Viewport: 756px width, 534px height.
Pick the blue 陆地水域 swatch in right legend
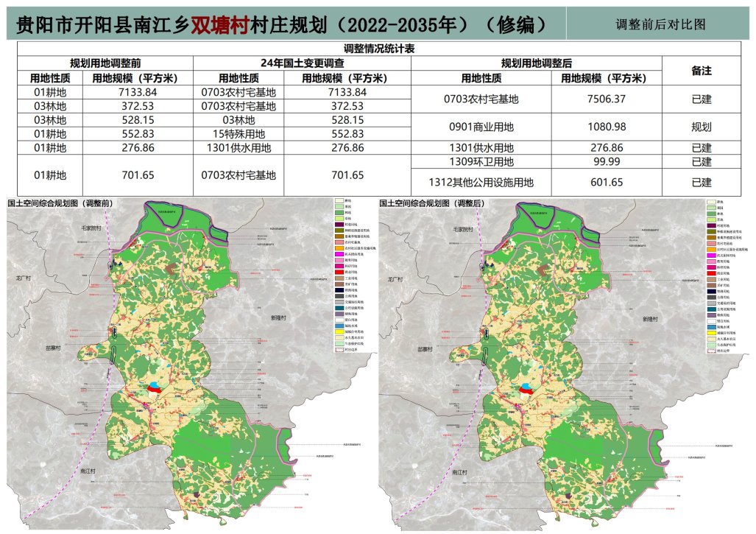(x=711, y=327)
